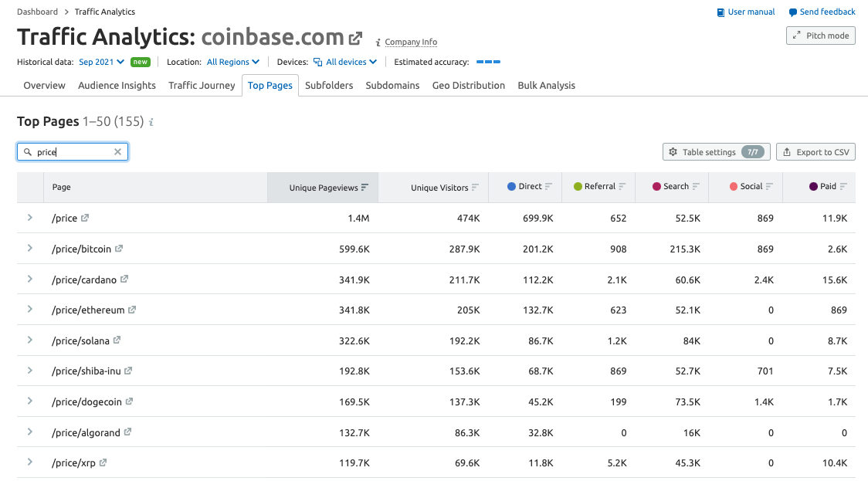Open external link icon for /price/bitcoin
Image resolution: width=868 pixels, height=481 pixels.
point(118,249)
